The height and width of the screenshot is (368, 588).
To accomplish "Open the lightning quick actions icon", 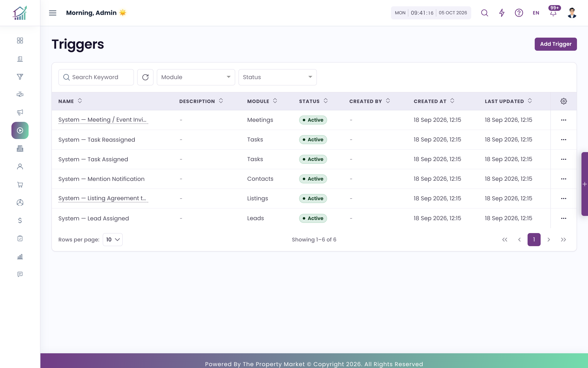I will click(x=502, y=13).
